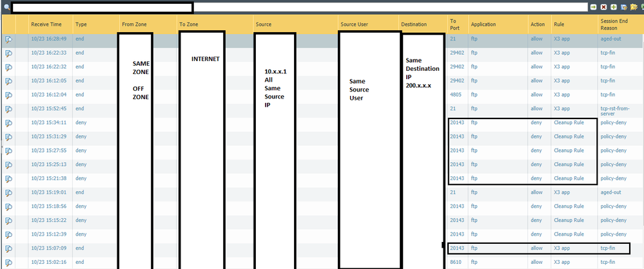Click the Application column header
This screenshot has width=644, height=269.
coord(483,24)
